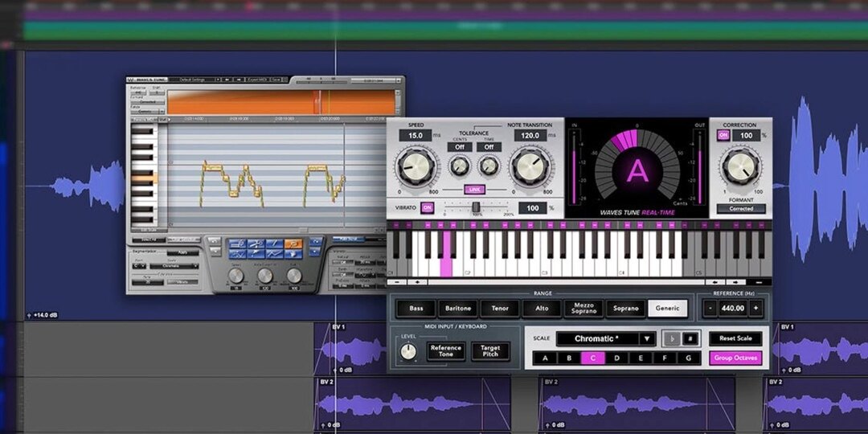Click the Speed knob
The image size is (868, 434).
[416, 166]
